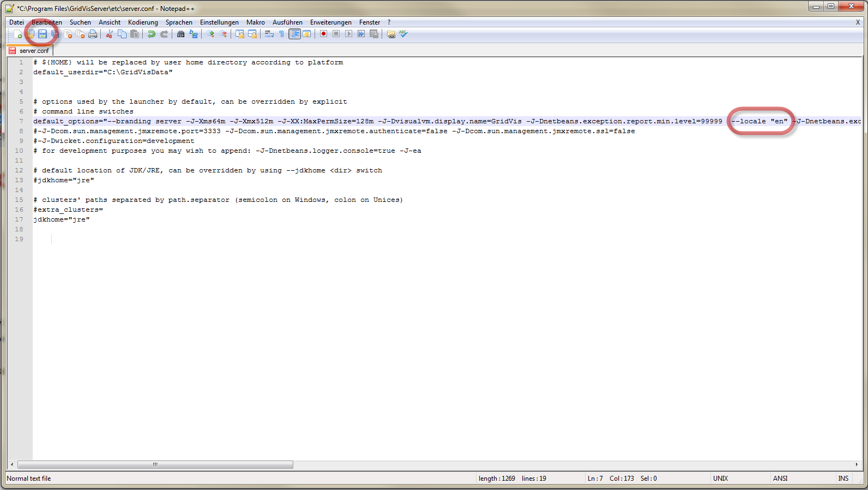Click the horizontal scrollbar right arrow

coord(857,465)
